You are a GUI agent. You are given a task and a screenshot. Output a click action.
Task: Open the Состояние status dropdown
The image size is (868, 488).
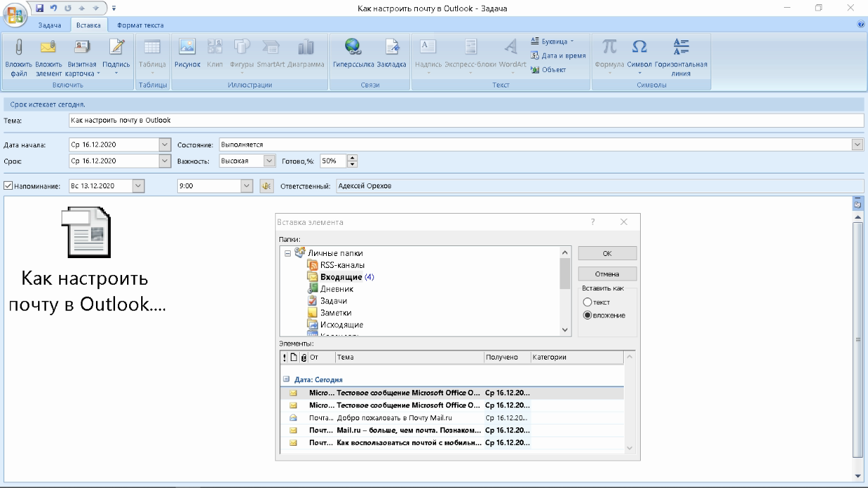[x=857, y=145]
